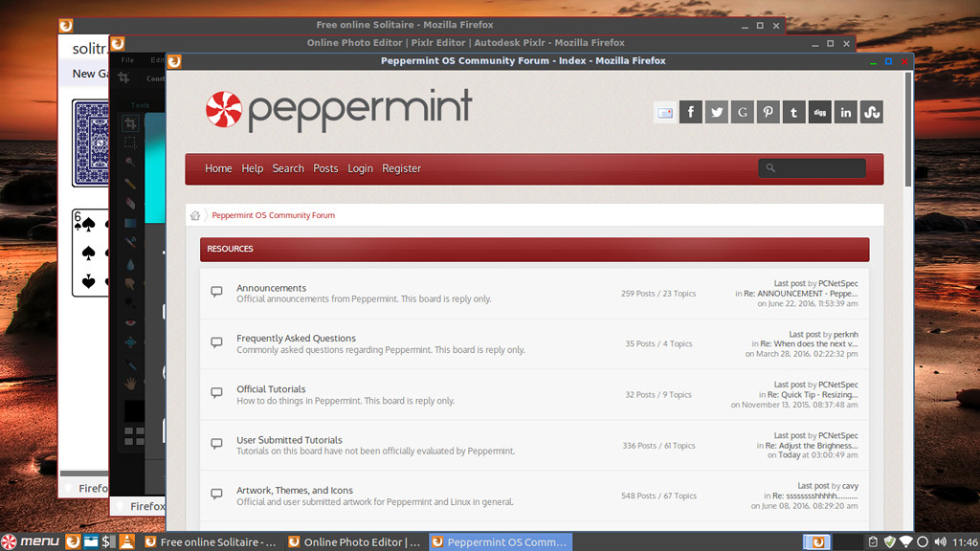Click the Official Tutorials board icon
980x551 pixels.
[x=216, y=393]
